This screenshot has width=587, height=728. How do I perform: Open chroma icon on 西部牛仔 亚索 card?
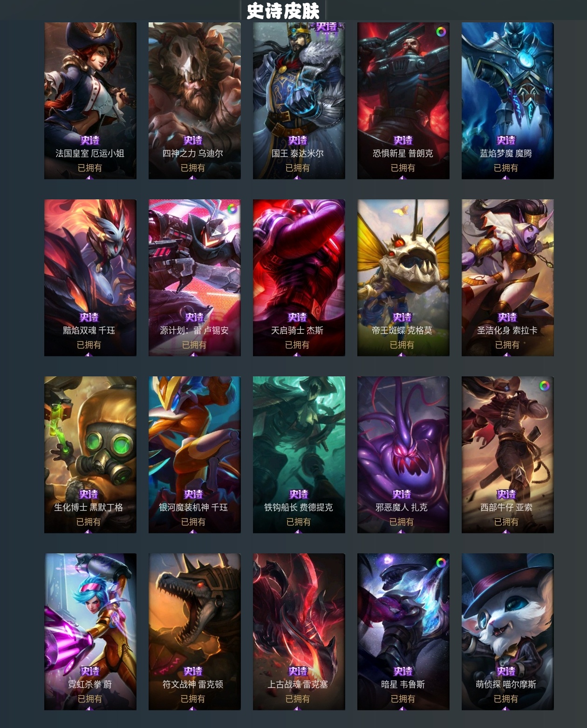545,386
